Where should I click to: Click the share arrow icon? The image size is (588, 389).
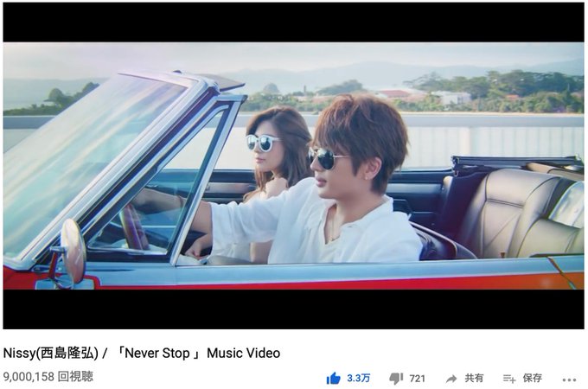451,379
